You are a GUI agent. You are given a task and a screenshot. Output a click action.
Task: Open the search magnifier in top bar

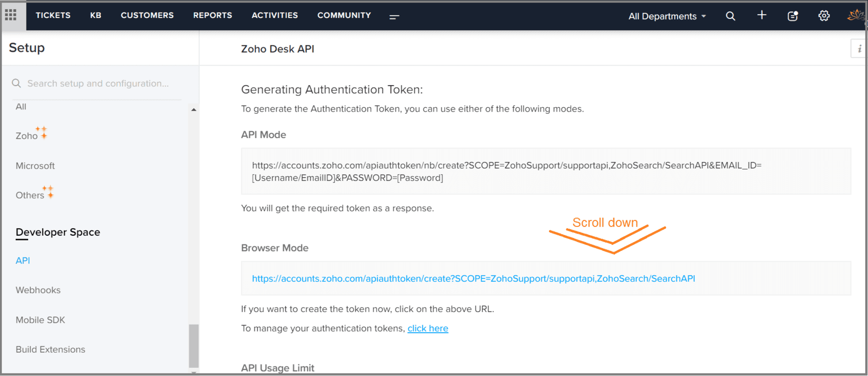point(731,16)
